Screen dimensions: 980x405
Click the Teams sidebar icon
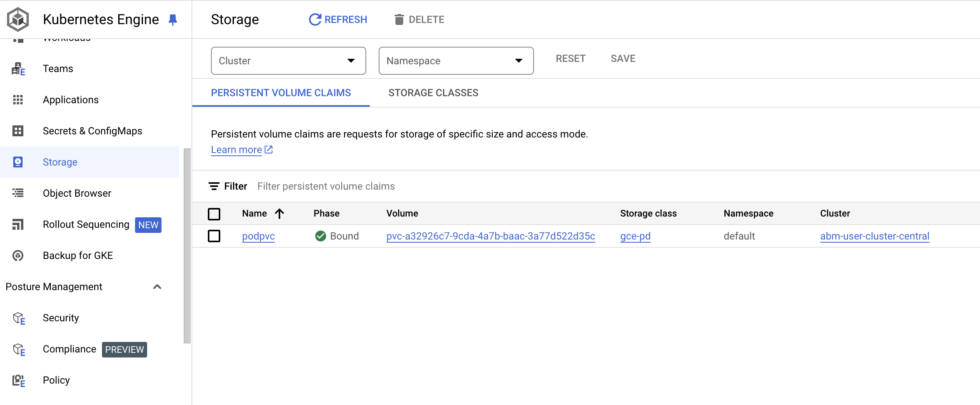click(18, 69)
